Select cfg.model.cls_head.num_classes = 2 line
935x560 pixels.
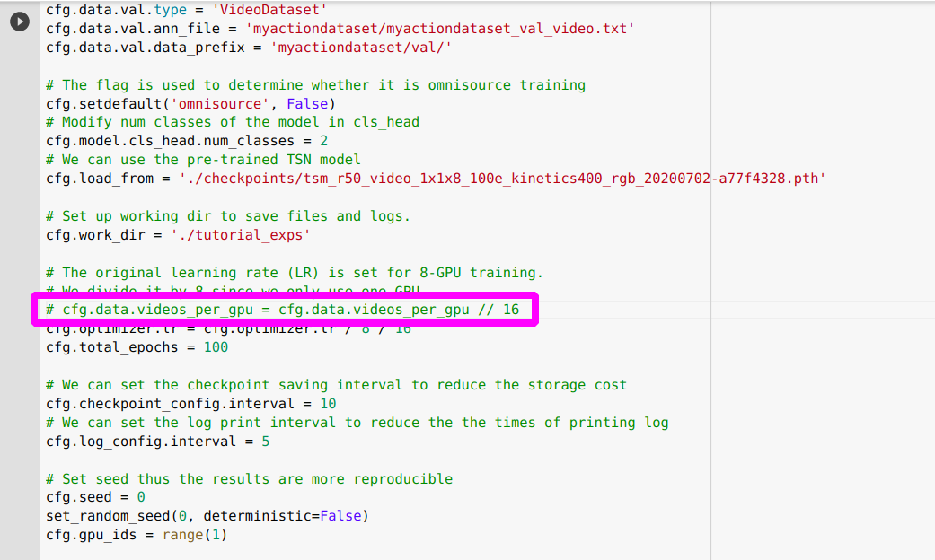pos(162,141)
